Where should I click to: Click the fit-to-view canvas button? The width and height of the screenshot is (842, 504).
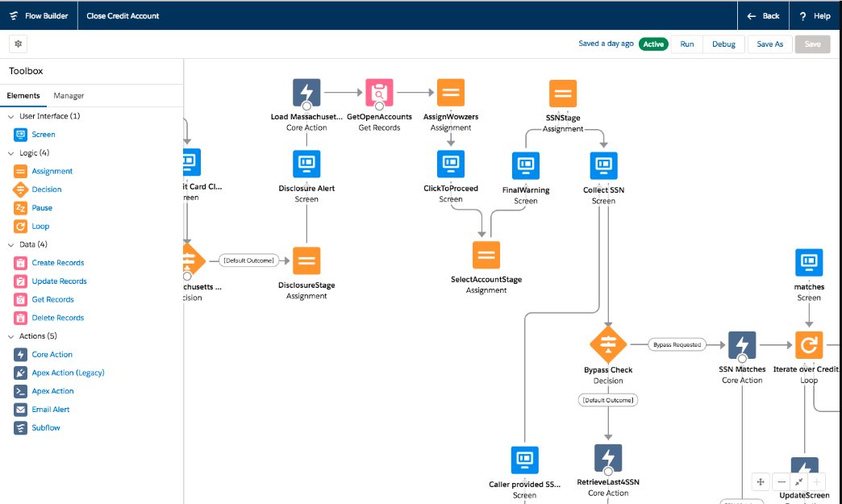(x=799, y=481)
